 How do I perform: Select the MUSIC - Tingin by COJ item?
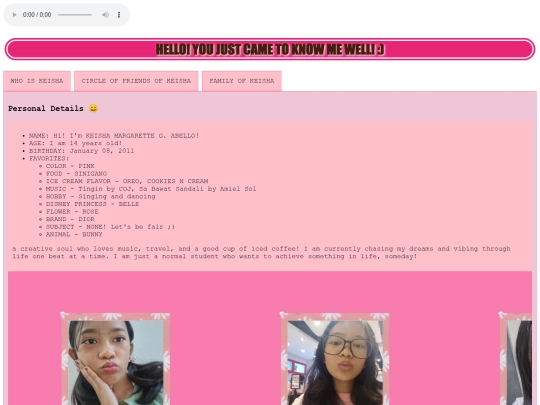pyautogui.click(x=151, y=189)
